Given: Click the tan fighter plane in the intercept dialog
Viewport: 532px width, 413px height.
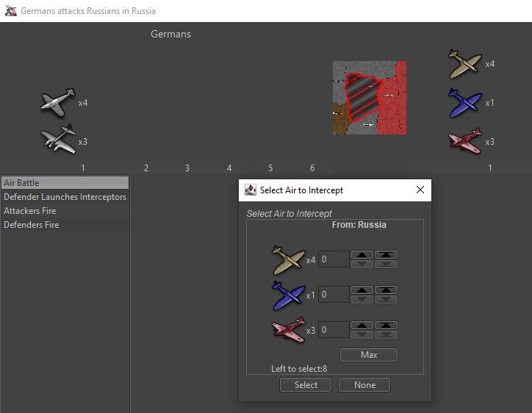Looking at the screenshot, I should [x=288, y=259].
